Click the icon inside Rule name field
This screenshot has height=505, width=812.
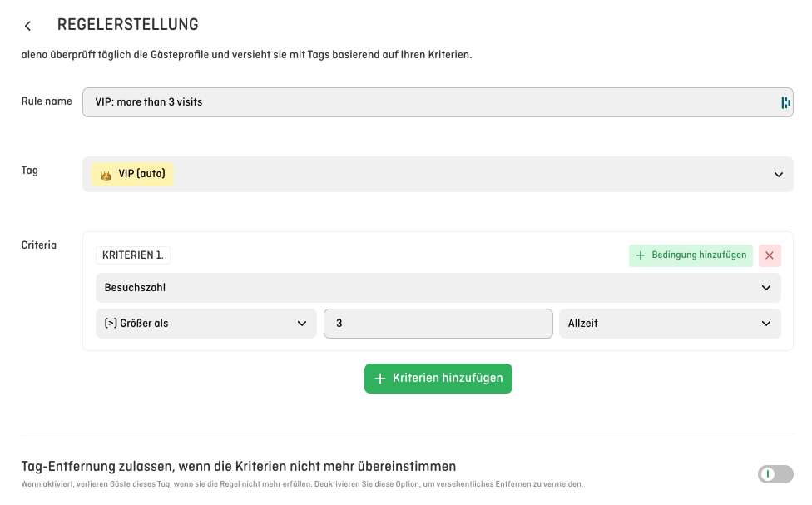point(785,102)
